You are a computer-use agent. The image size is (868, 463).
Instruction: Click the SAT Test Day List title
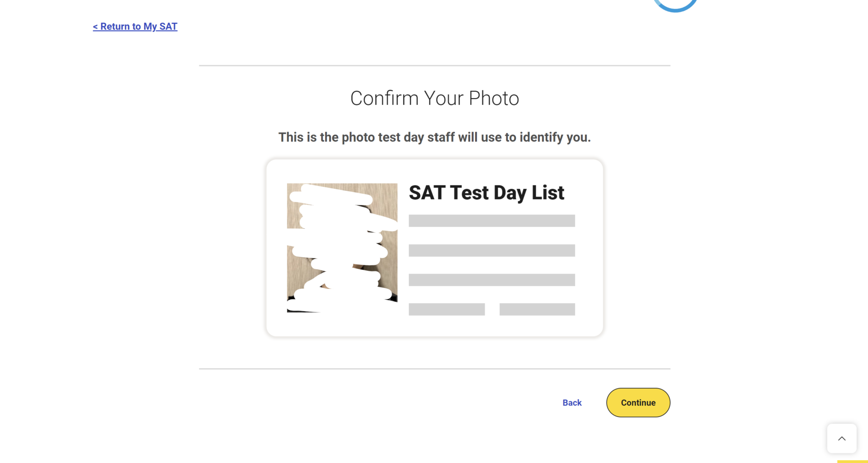coord(486,193)
